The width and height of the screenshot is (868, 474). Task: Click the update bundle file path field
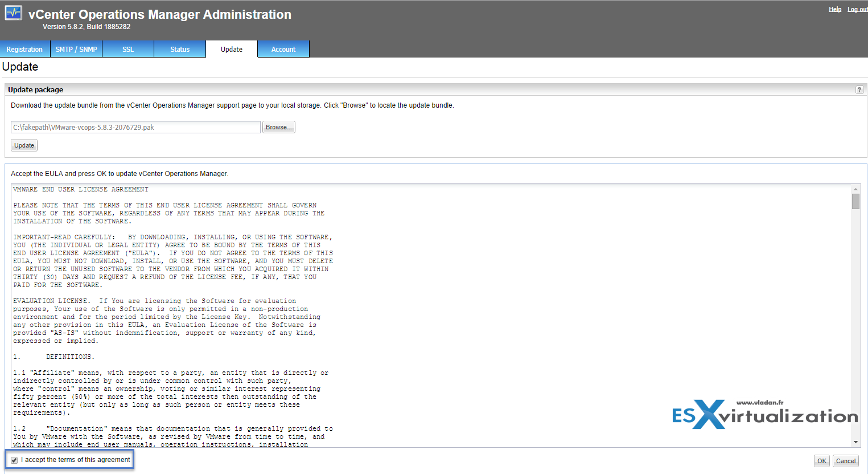135,127
